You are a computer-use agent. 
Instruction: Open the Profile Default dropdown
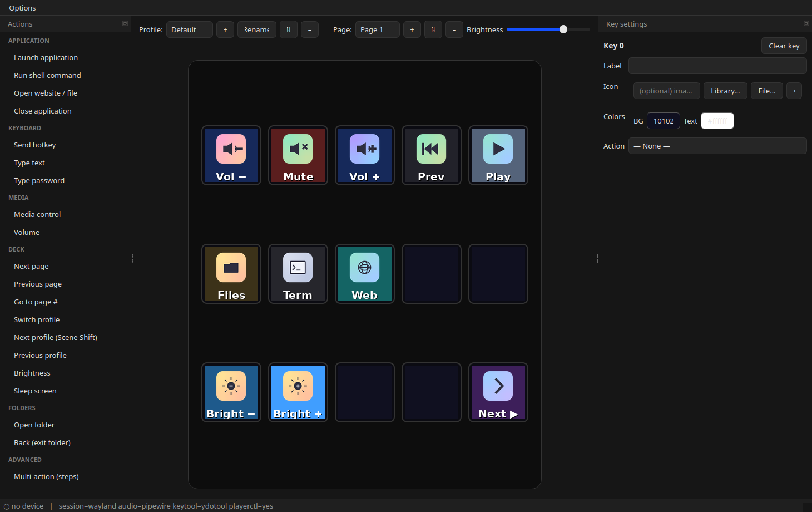coord(190,29)
